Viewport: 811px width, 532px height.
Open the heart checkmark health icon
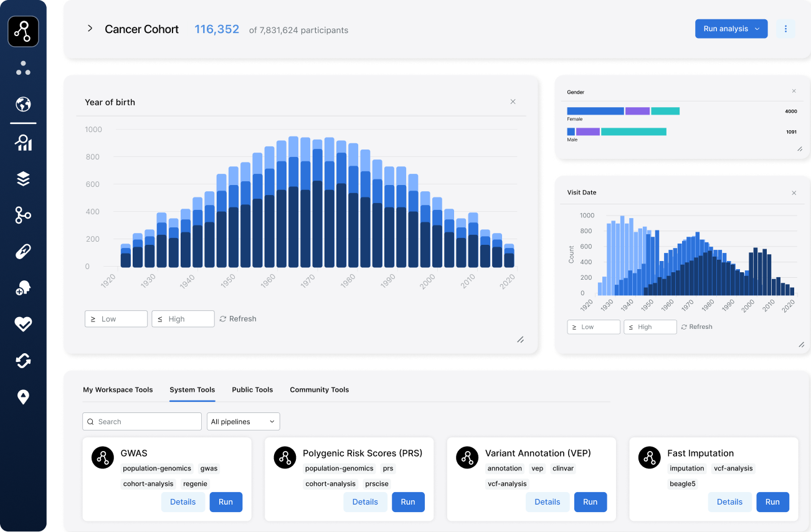click(x=23, y=324)
